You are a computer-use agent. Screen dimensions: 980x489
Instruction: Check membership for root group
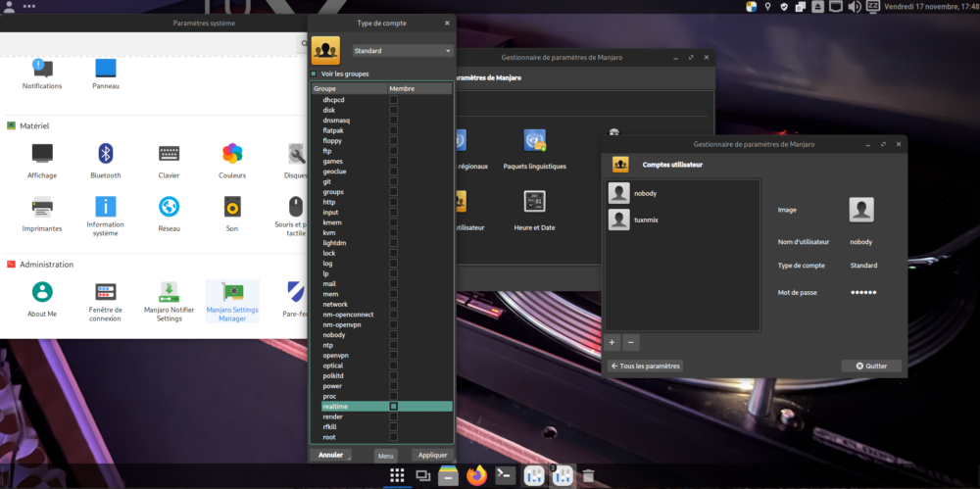394,437
